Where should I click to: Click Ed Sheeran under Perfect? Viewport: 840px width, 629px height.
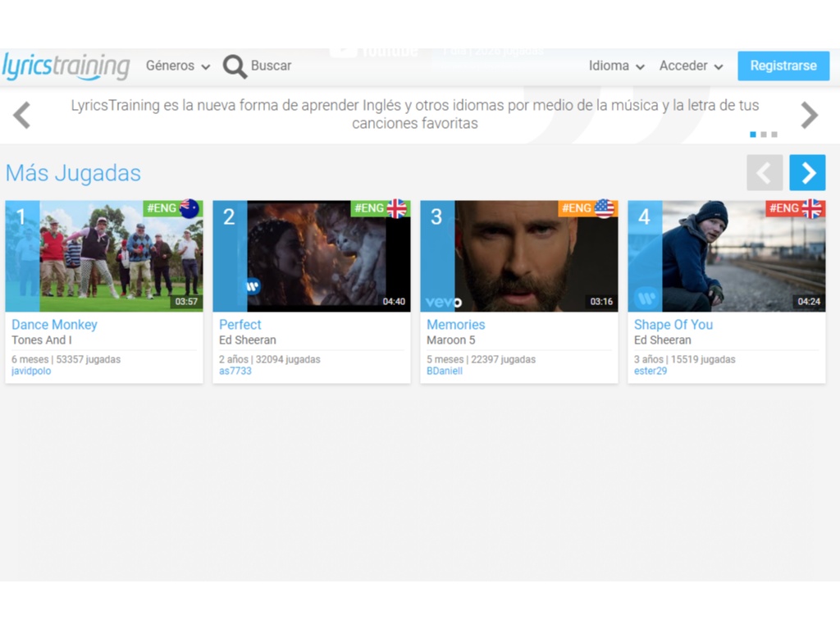pos(248,340)
